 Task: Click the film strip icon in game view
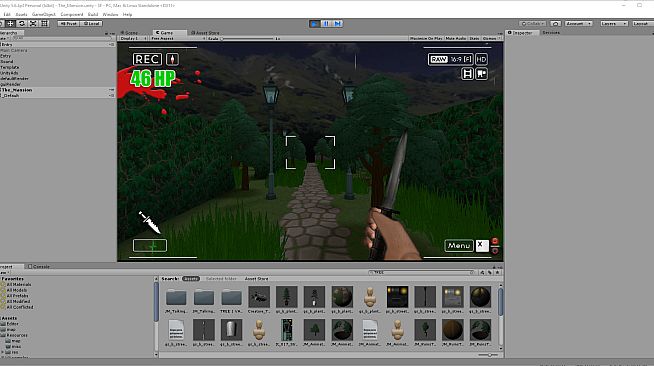[x=467, y=74]
